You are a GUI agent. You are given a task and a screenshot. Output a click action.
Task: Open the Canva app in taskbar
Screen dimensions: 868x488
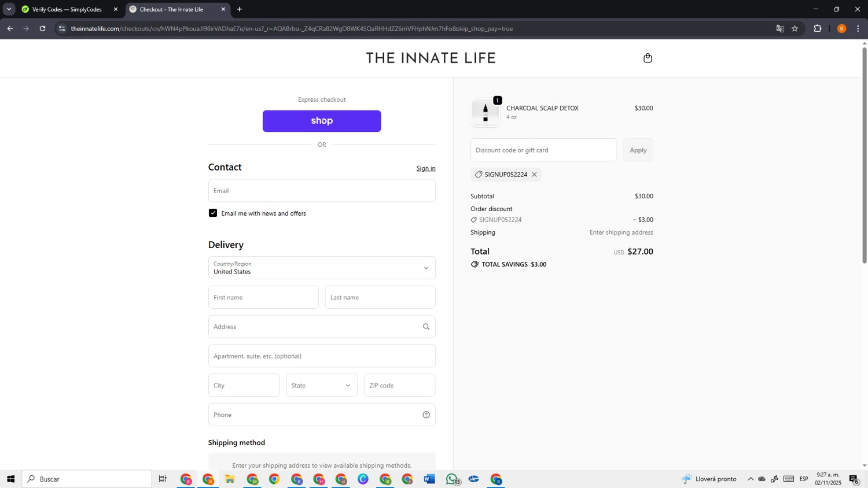pos(363,479)
